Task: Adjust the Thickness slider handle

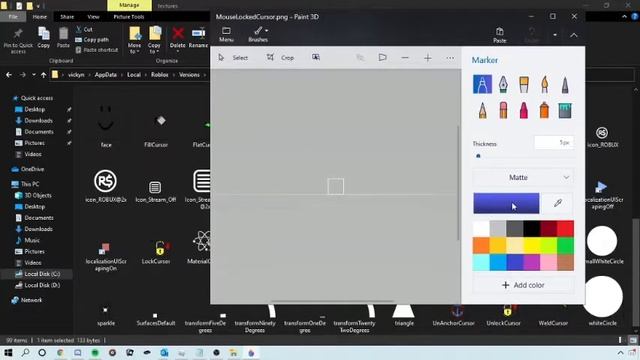Action: coord(478,156)
